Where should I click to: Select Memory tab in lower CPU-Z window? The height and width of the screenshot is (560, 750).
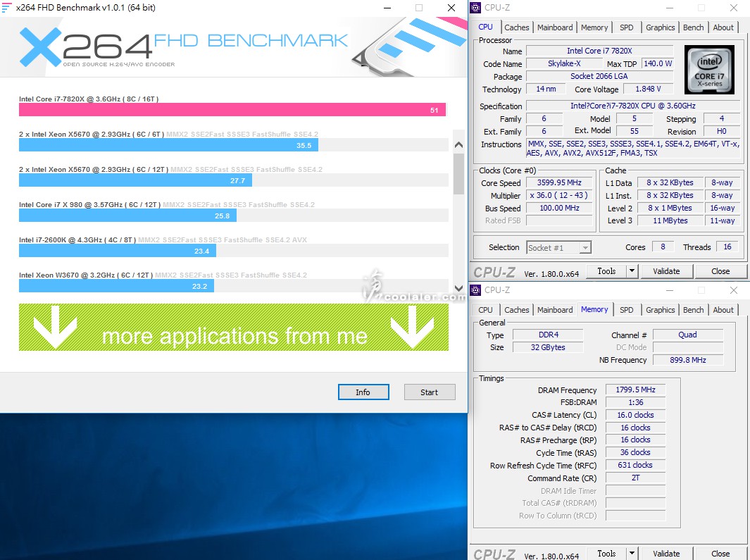tap(594, 309)
